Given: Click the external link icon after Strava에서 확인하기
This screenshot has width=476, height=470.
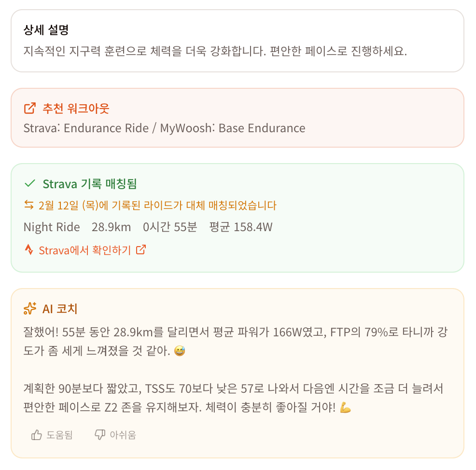Looking at the screenshot, I should (x=141, y=249).
